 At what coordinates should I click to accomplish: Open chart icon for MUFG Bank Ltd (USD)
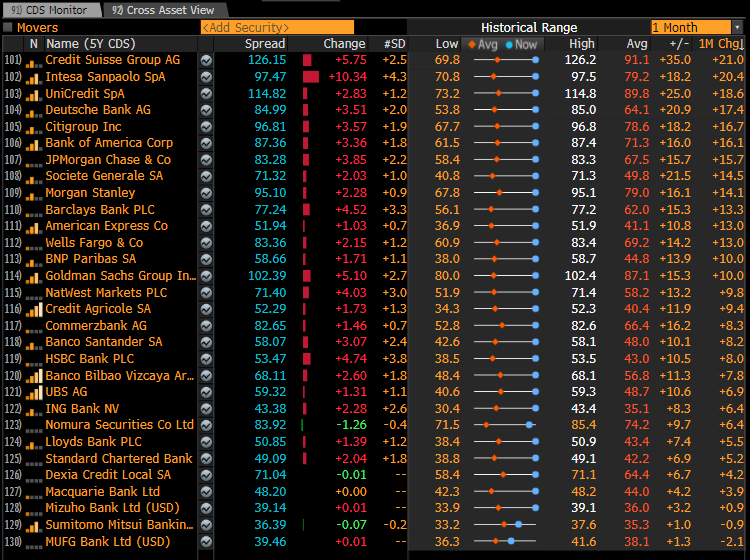click(x=206, y=542)
